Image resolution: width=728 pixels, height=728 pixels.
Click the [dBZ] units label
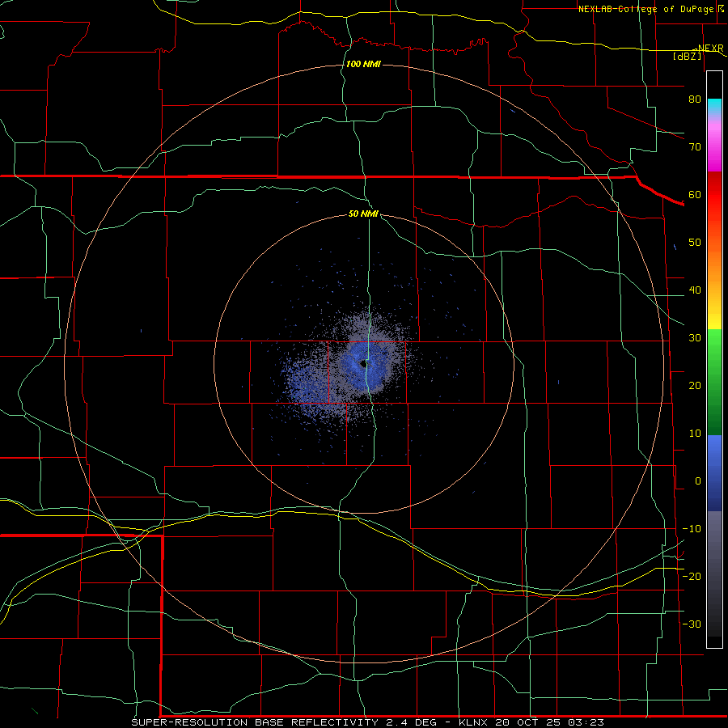[687, 56]
